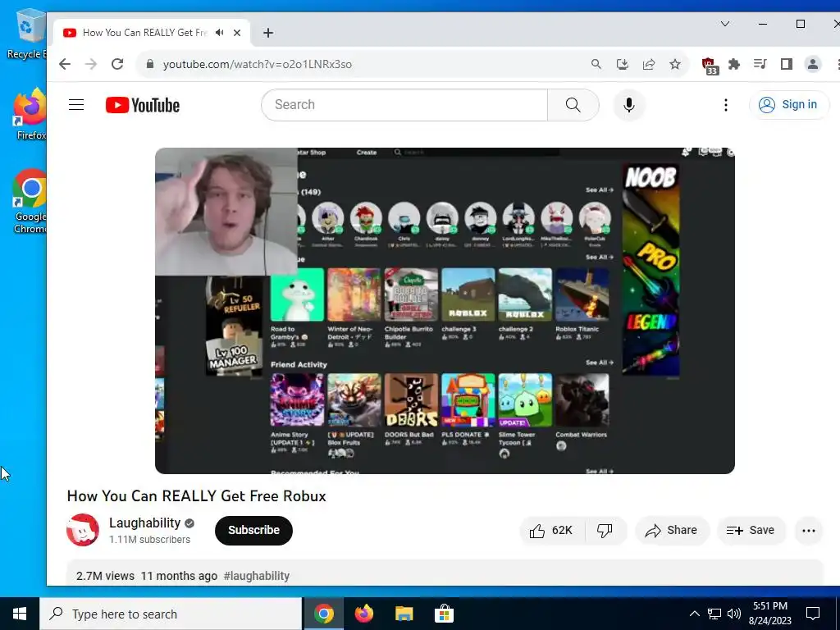Open the network status tray icon
The image size is (840, 630).
pyautogui.click(x=714, y=614)
